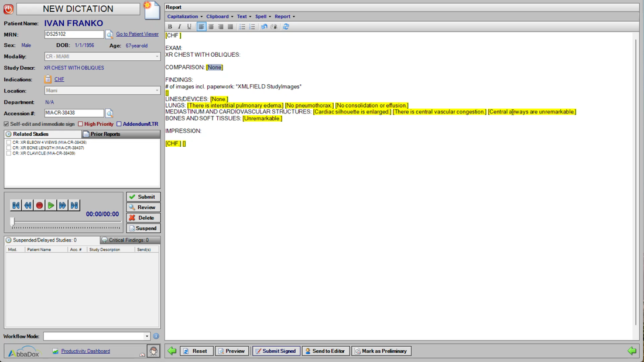Click the MRN search icon
This screenshot has height=362, width=644.
(x=109, y=35)
